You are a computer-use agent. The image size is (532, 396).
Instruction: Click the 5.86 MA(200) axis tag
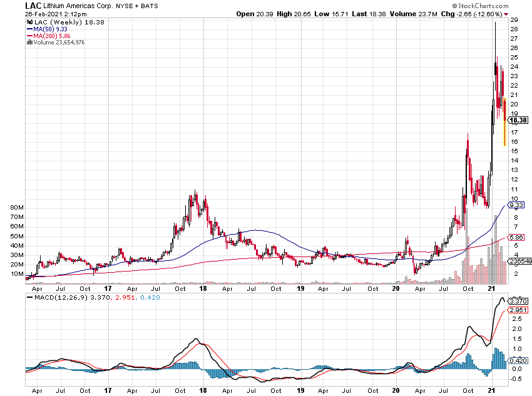click(516, 237)
